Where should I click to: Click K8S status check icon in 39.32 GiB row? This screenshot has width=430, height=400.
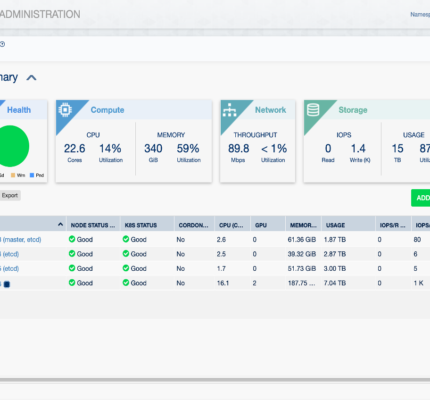click(126, 254)
